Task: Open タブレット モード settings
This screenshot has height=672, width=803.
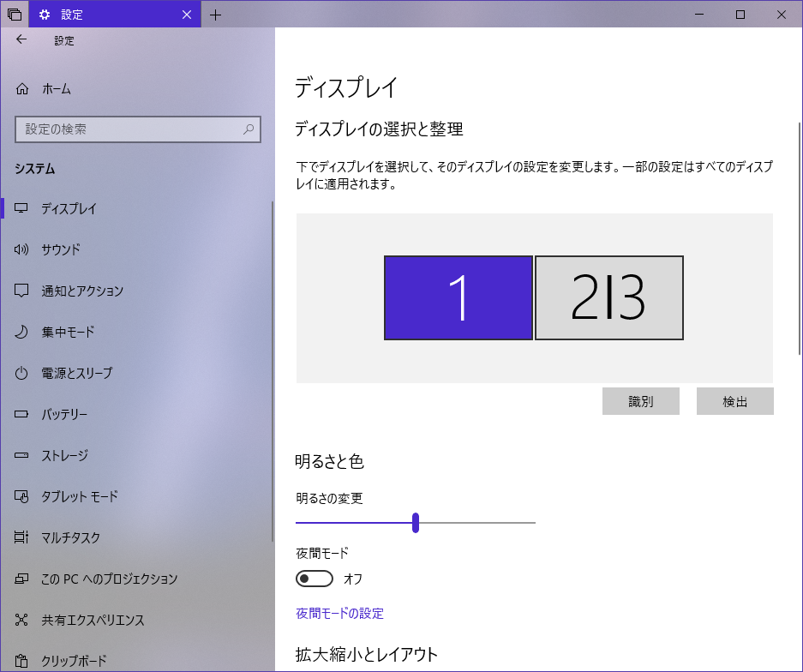Action: pyautogui.click(x=136, y=496)
